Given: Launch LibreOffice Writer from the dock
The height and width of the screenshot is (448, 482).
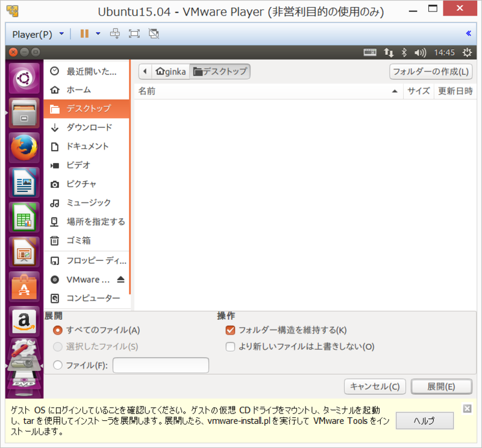Looking at the screenshot, I should 23,181.
